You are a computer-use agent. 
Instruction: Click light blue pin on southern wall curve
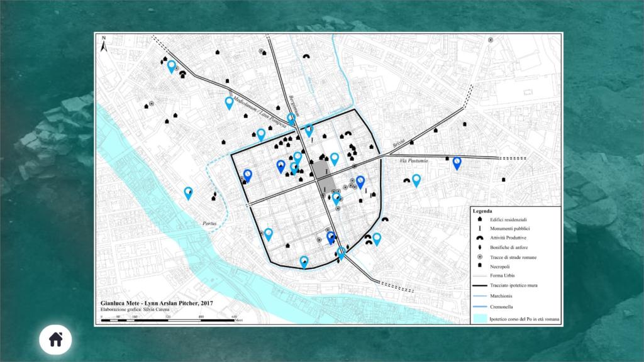click(304, 261)
